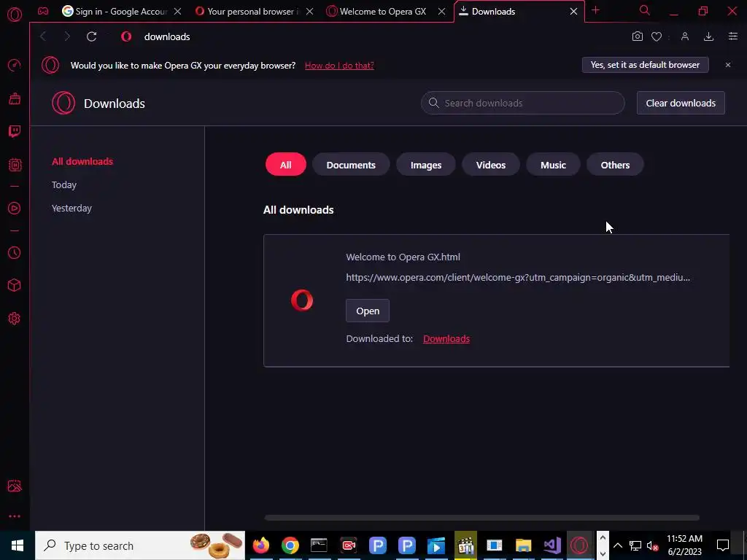The width and height of the screenshot is (747, 560).
Task: Click the horizontal scrollbar at page bottom
Action: coord(482,518)
